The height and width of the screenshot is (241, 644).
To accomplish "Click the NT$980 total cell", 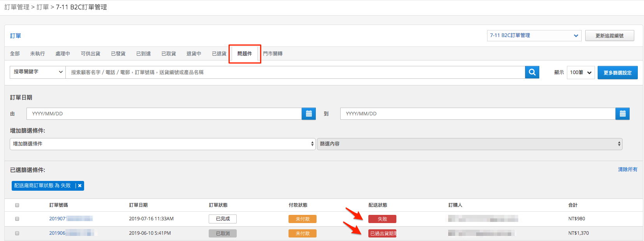I will pyautogui.click(x=577, y=219).
